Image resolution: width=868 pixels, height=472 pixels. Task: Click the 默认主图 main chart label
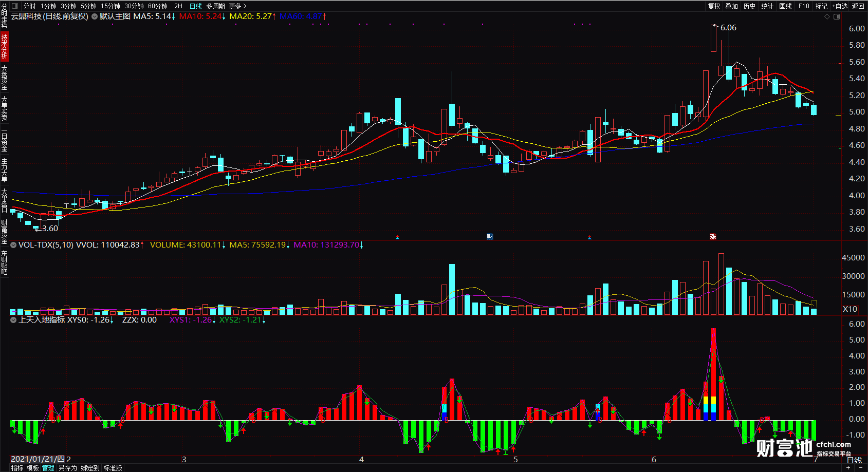pyautogui.click(x=115, y=16)
